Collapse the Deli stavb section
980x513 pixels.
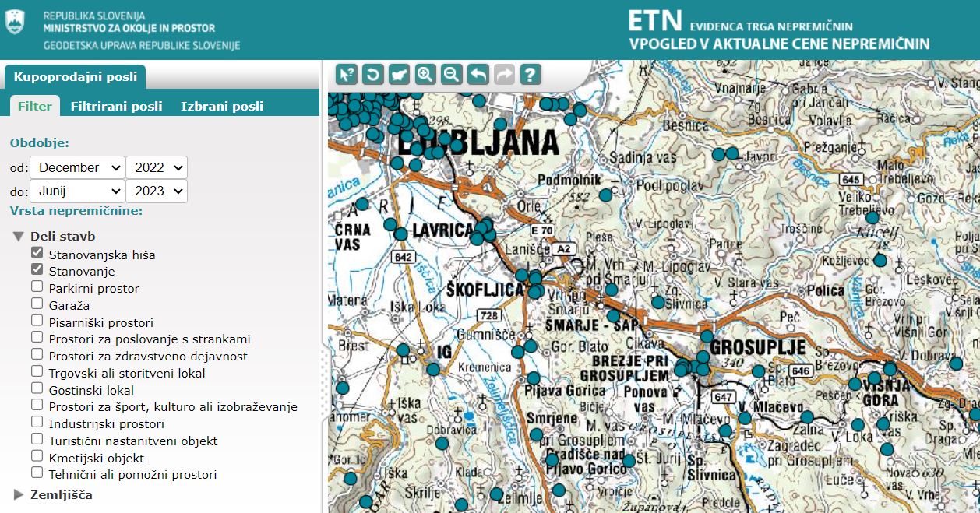point(19,237)
